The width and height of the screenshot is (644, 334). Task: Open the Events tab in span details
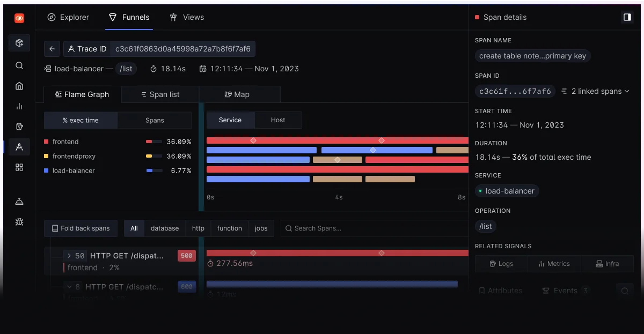566,291
